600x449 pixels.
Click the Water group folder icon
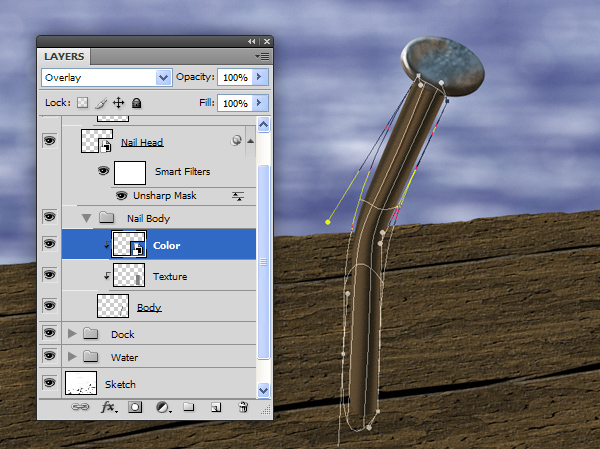[91, 357]
